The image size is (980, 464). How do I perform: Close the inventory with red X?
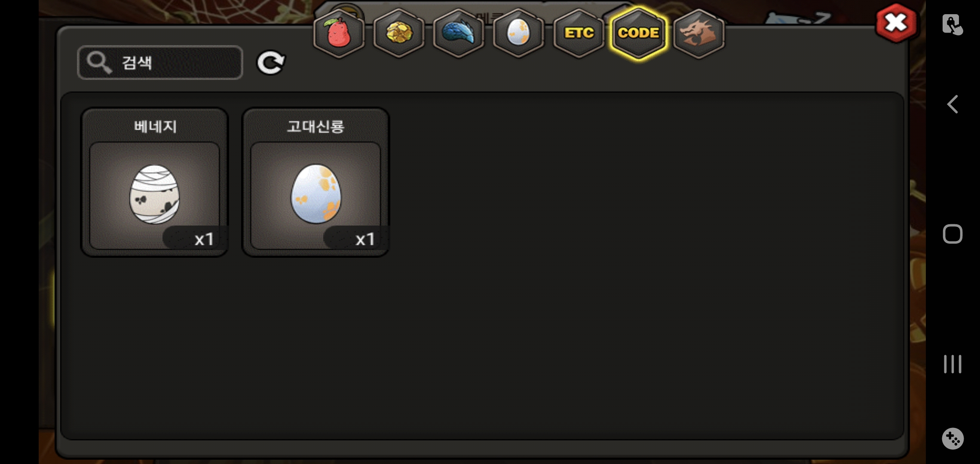click(x=896, y=23)
